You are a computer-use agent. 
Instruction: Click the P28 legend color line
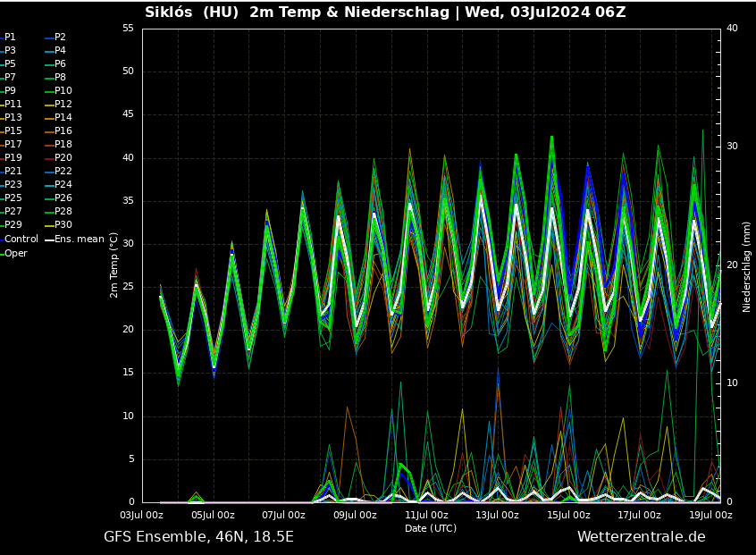(x=48, y=212)
